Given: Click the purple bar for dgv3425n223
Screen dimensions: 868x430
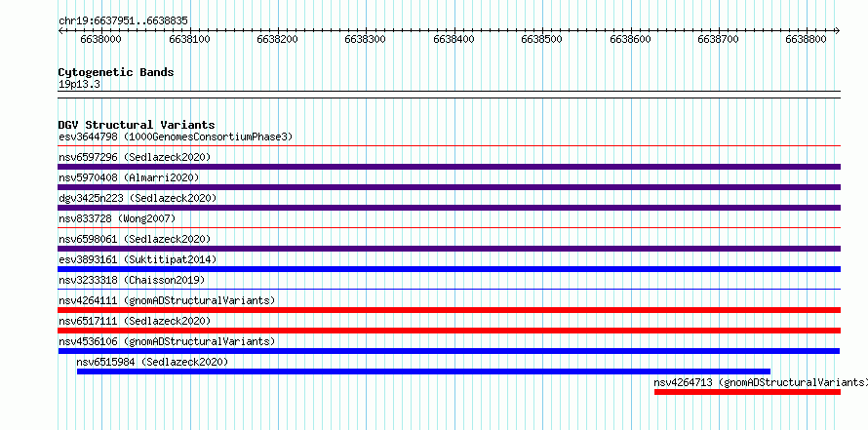Looking at the screenshot, I should click(449, 208).
